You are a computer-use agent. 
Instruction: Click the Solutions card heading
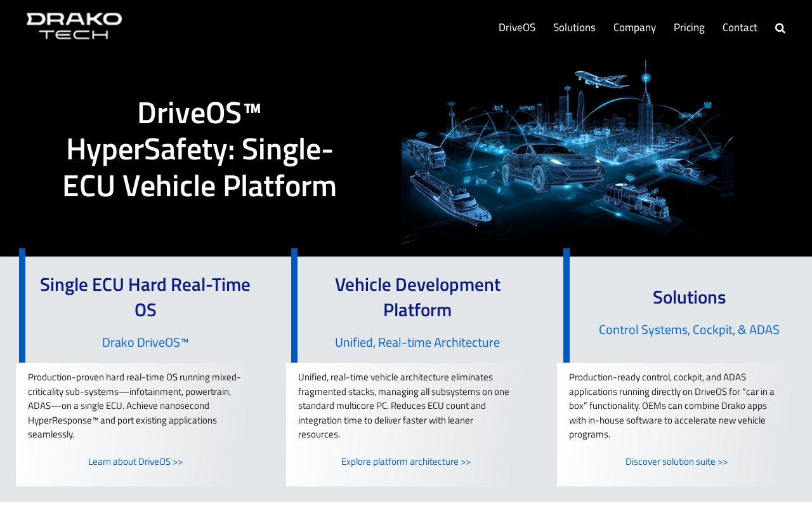click(689, 297)
